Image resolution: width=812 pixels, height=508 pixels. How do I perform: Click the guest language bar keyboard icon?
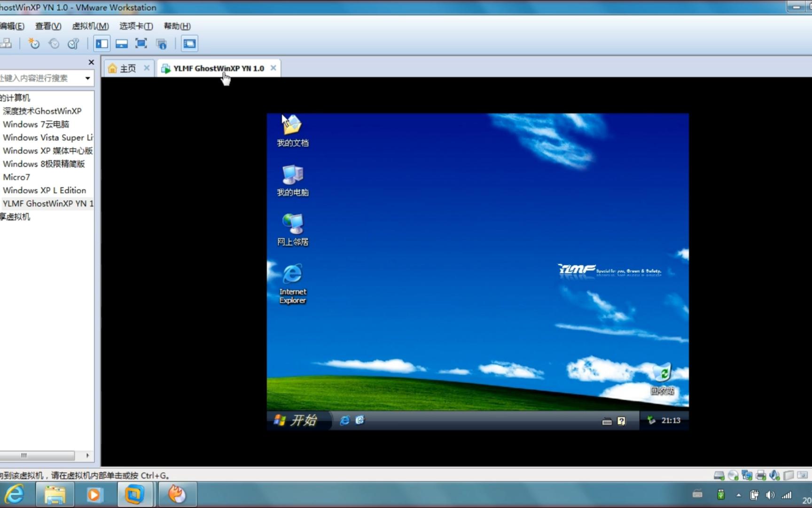click(x=607, y=421)
